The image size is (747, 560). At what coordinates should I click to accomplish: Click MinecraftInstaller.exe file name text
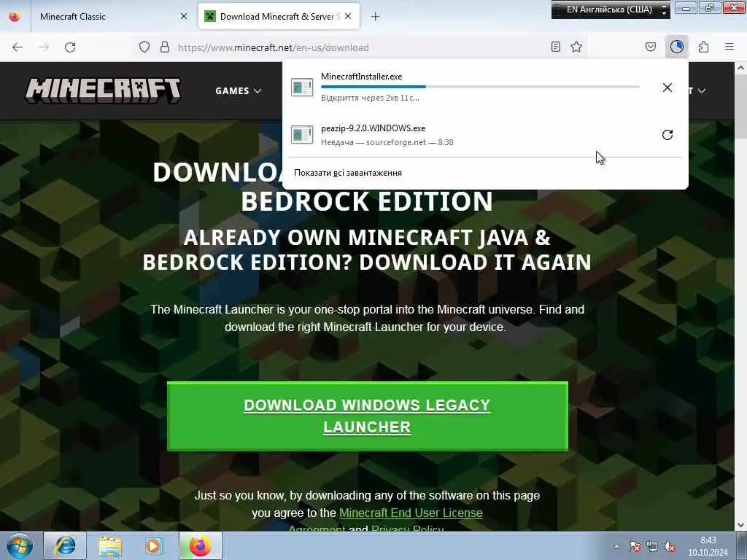(362, 76)
